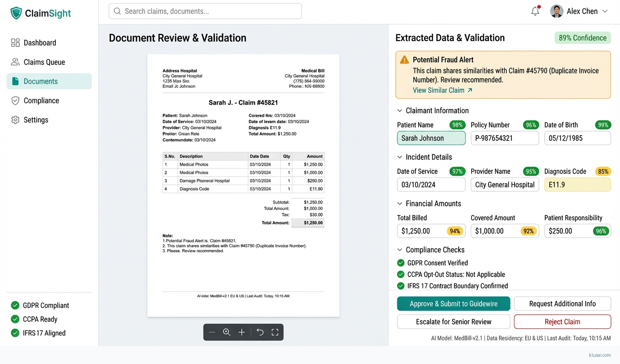This screenshot has height=364, width=620.
Task: Click the warning triangle in fraud alert
Action: [404, 60]
